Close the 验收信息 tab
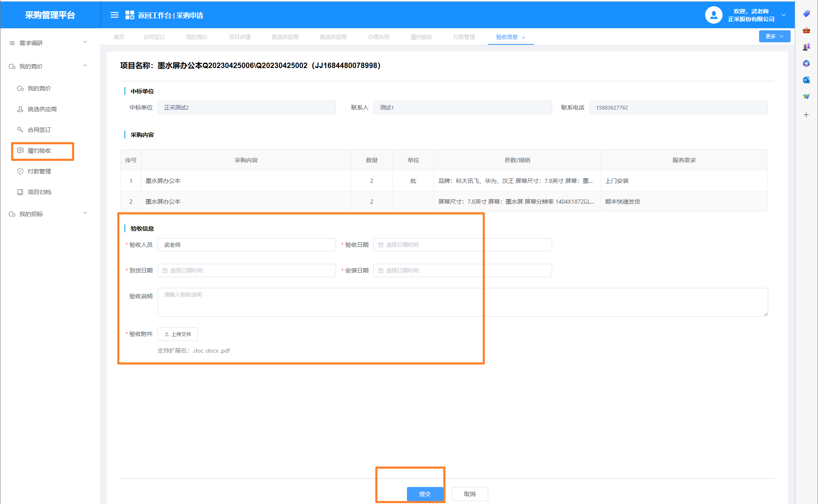The width and height of the screenshot is (818, 504). 523,38
